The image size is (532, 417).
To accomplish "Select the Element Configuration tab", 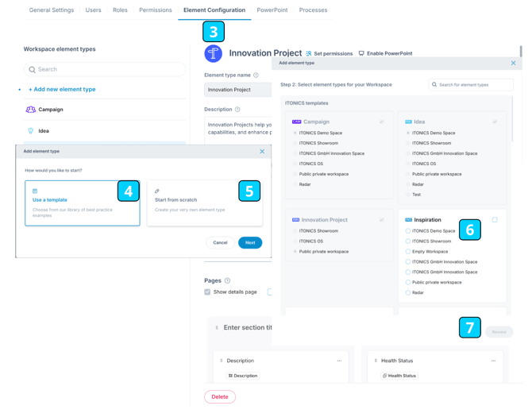I will tap(214, 10).
